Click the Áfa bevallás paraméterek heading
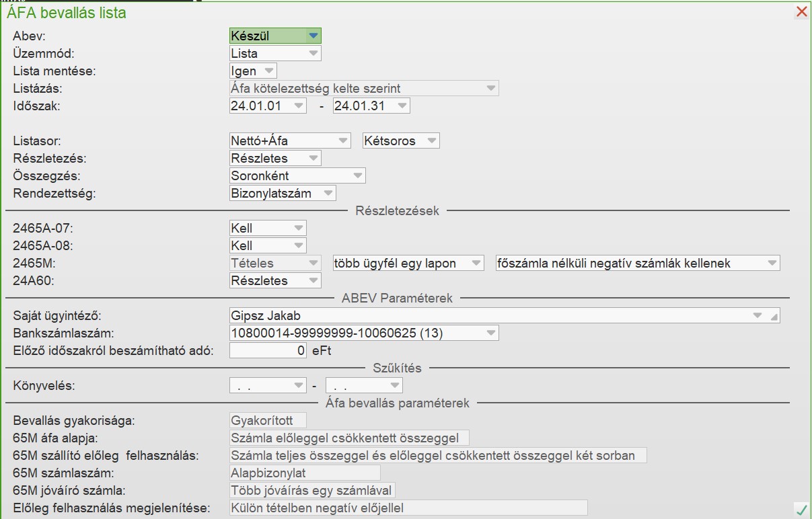The image size is (812, 519). (397, 403)
